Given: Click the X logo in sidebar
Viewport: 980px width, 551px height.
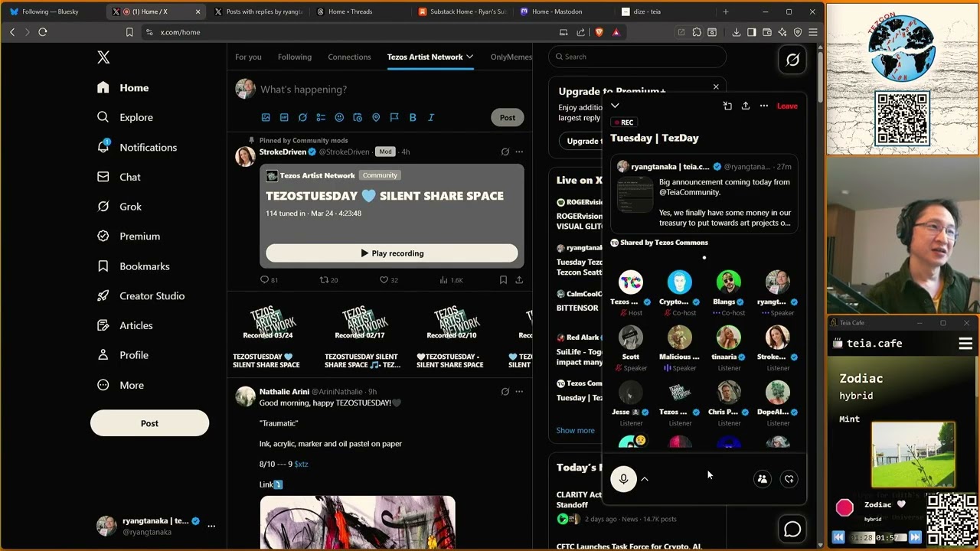Looking at the screenshot, I should 103,57.
